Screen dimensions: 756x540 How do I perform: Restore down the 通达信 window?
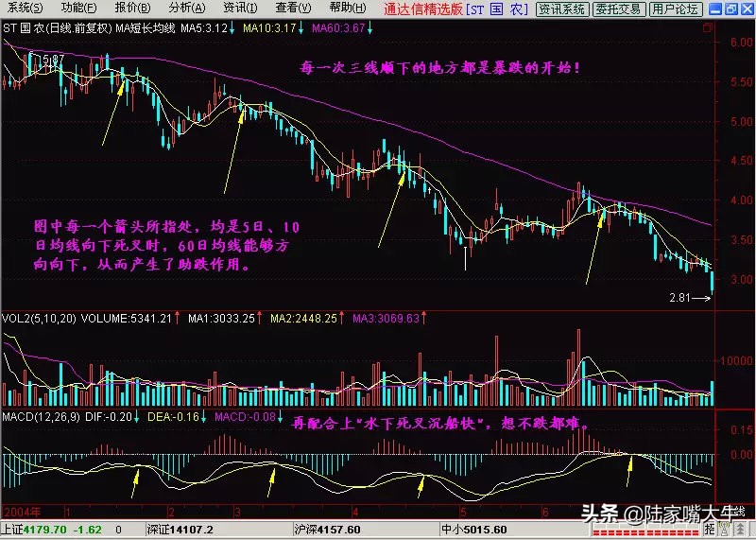point(730,9)
